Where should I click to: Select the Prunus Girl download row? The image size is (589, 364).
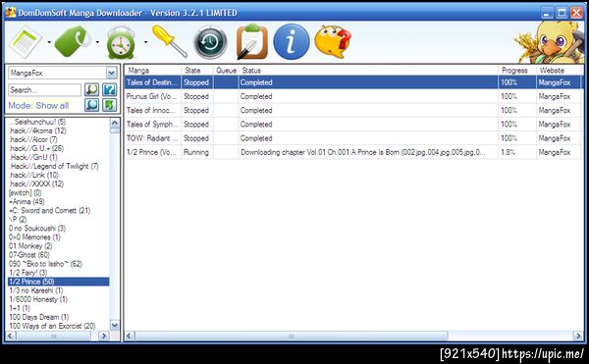[x=353, y=96]
